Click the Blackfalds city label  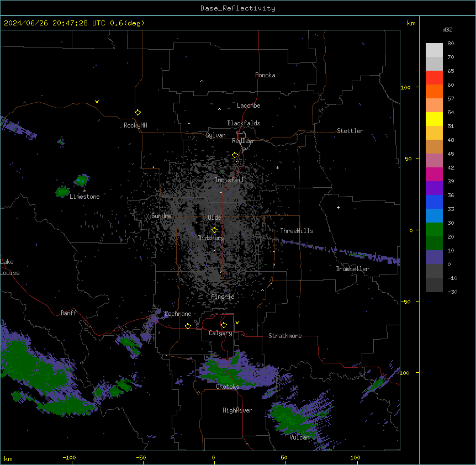pos(244,123)
